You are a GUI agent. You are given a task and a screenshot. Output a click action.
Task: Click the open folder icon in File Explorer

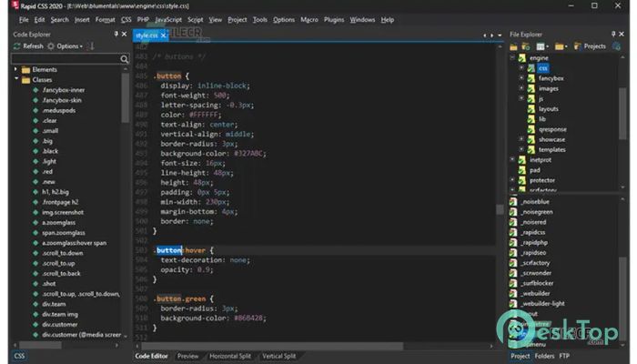click(513, 46)
